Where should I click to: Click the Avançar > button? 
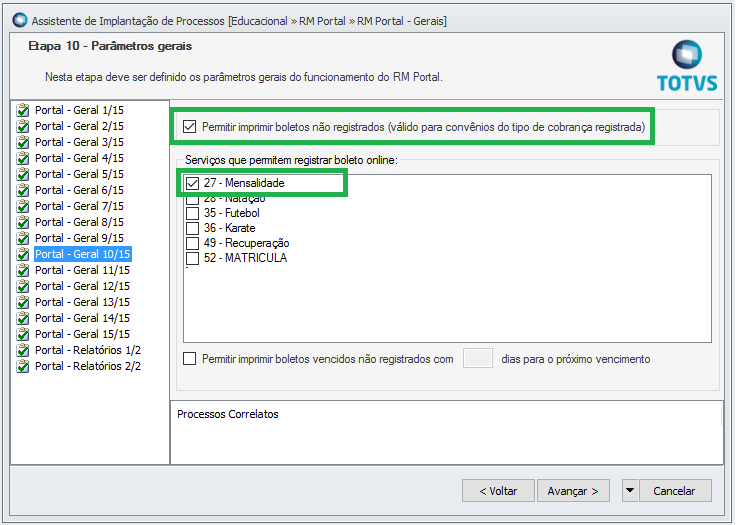tap(573, 491)
